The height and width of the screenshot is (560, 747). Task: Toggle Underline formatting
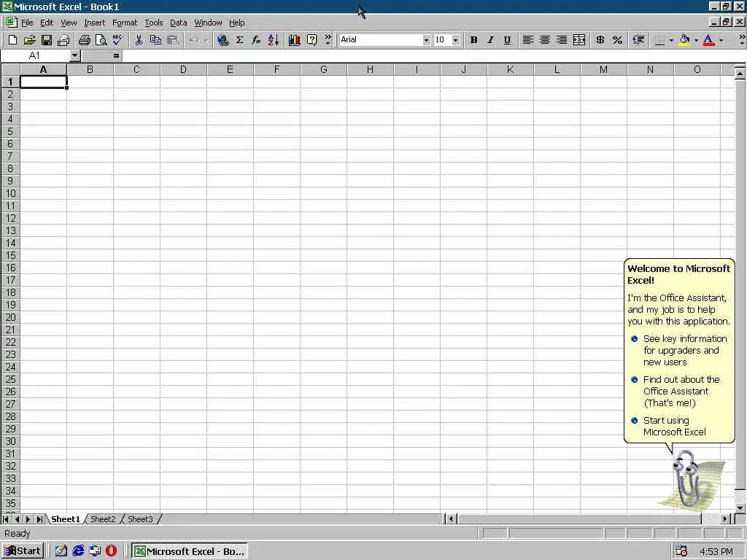[508, 41]
